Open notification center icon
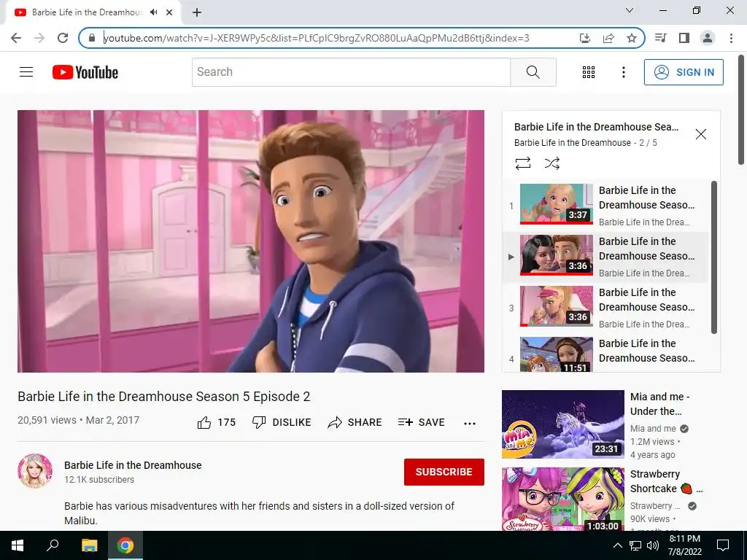Image resolution: width=747 pixels, height=560 pixels. coord(723,545)
